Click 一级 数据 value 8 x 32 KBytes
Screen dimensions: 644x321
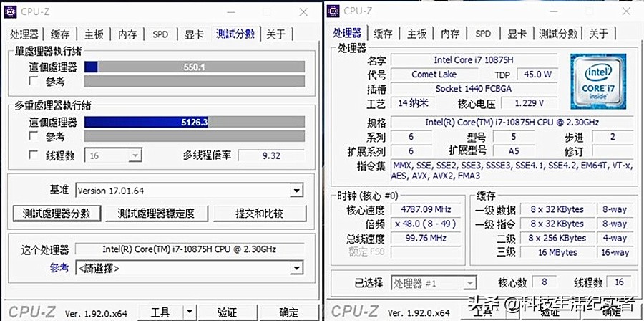(x=557, y=210)
